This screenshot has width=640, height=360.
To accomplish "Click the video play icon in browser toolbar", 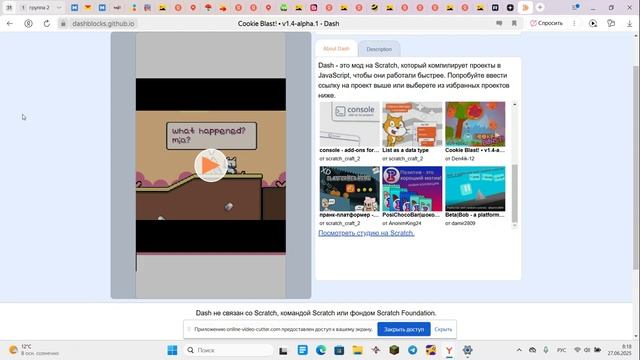I will (593, 23).
